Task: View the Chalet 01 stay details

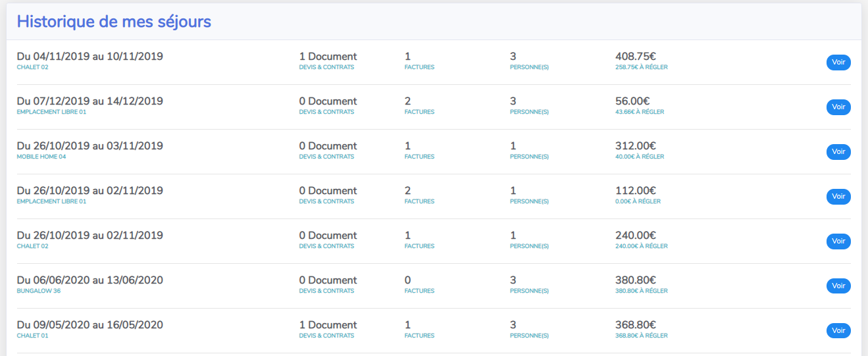Action: pyautogui.click(x=838, y=331)
